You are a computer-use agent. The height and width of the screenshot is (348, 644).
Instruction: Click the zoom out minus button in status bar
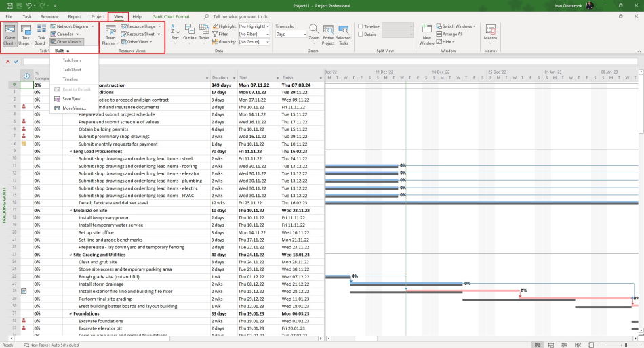pyautogui.click(x=601, y=345)
